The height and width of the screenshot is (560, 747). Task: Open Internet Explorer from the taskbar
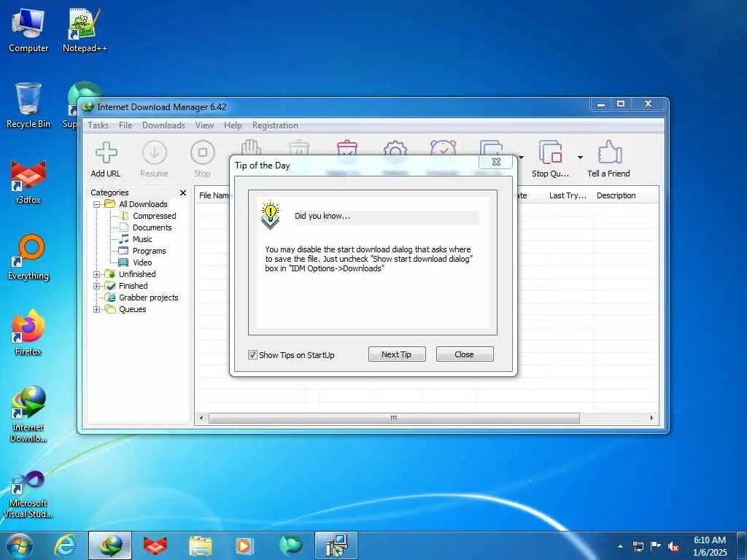click(65, 545)
